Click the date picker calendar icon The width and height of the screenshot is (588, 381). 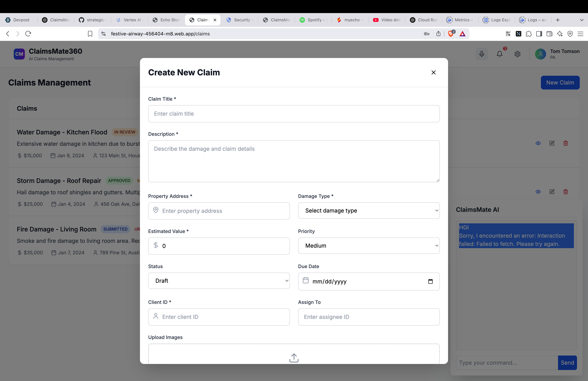[x=430, y=281]
